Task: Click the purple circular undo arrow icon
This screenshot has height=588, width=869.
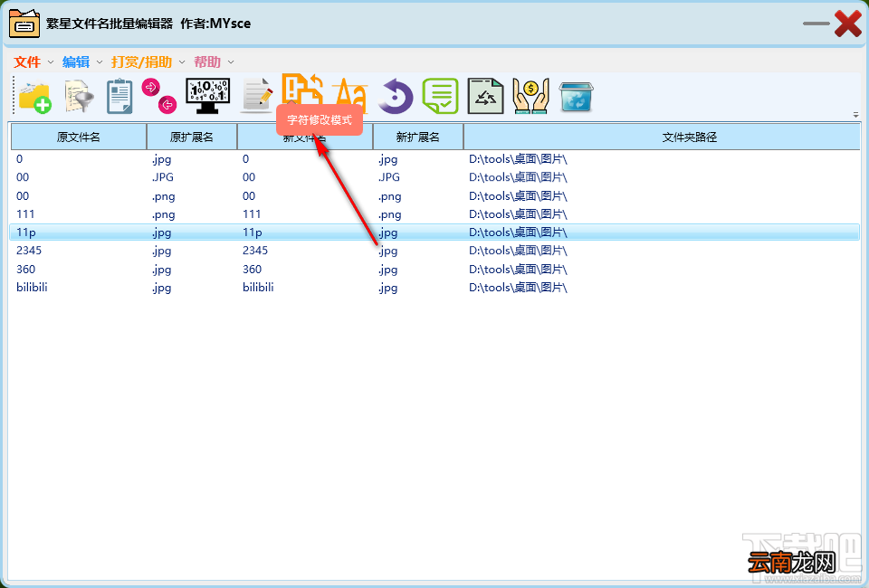Action: coord(396,96)
